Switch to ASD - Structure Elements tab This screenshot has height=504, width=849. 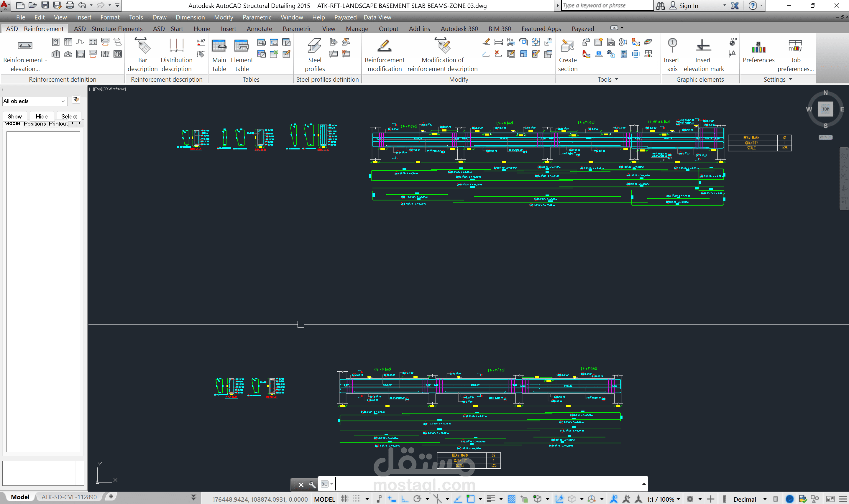[108, 29]
